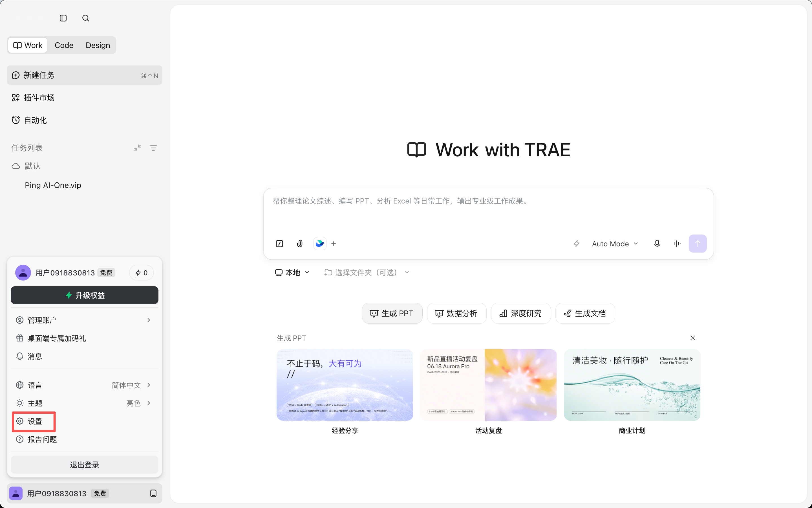
Task: Click the 亮色 theme value
Action: (134, 403)
